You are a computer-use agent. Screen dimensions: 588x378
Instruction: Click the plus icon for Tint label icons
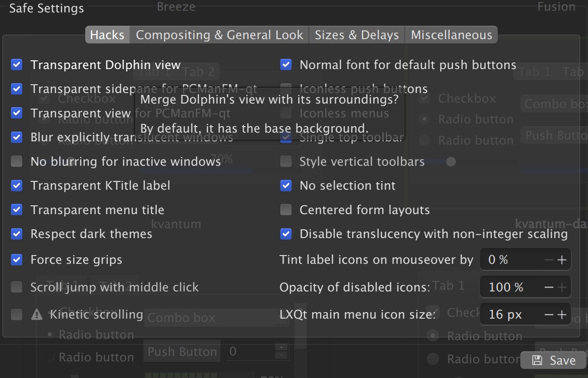[x=562, y=260]
